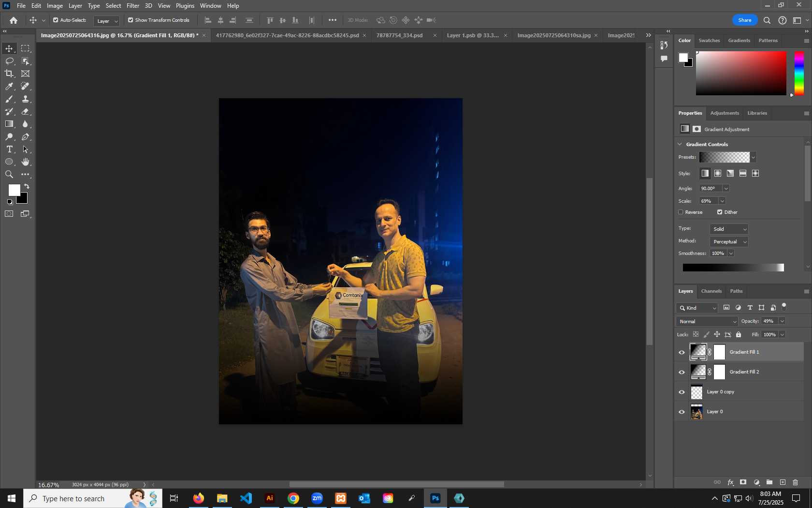Screen dimensions: 812x508
Task: Enable the Reverse gradient checkbox
Action: (681, 212)
